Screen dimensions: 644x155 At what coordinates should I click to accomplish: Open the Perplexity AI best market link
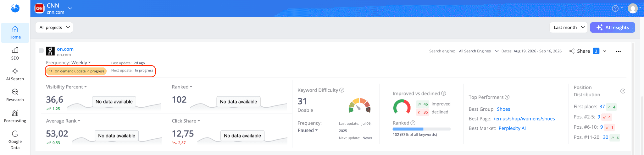(x=512, y=128)
